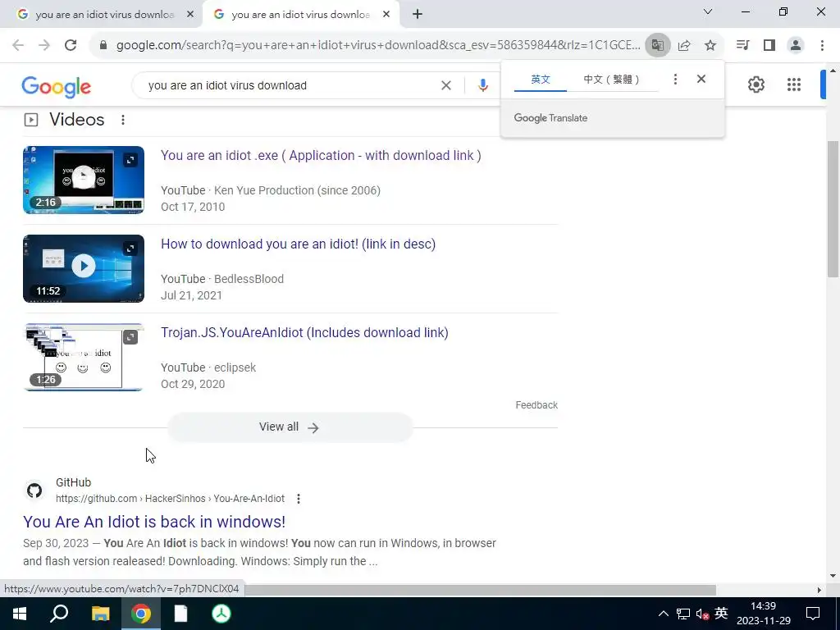Image resolution: width=840 pixels, height=630 pixels.
Task: Switch to the first browser tab
Action: (102, 15)
